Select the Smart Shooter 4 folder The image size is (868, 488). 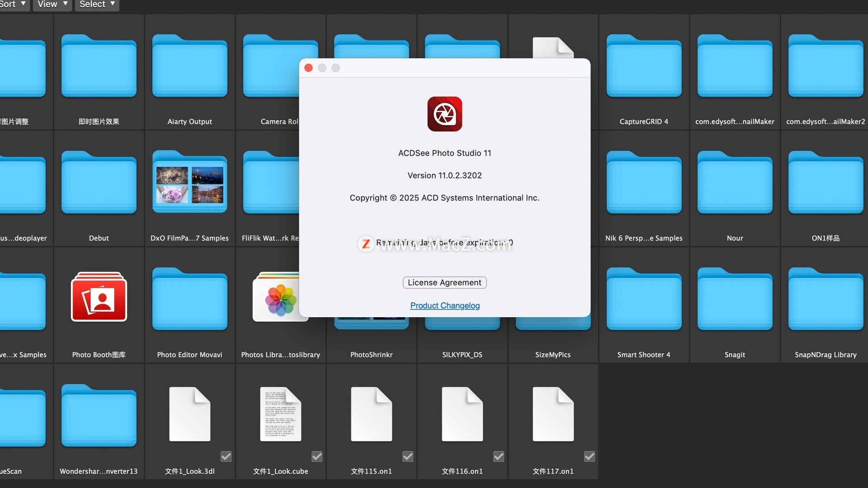click(x=644, y=300)
